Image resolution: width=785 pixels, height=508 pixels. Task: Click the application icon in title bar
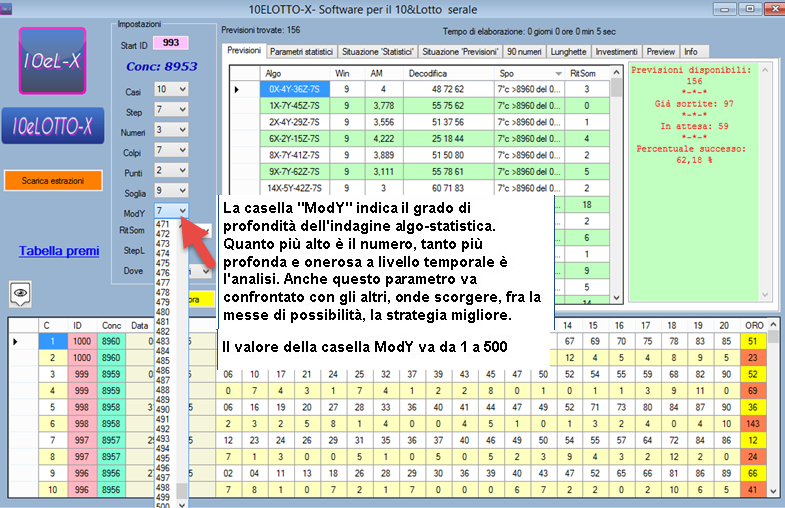coord(6,9)
